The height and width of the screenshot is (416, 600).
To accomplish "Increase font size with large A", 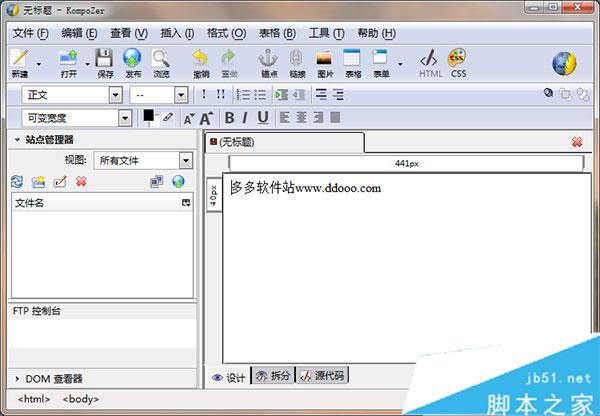I will click(207, 118).
